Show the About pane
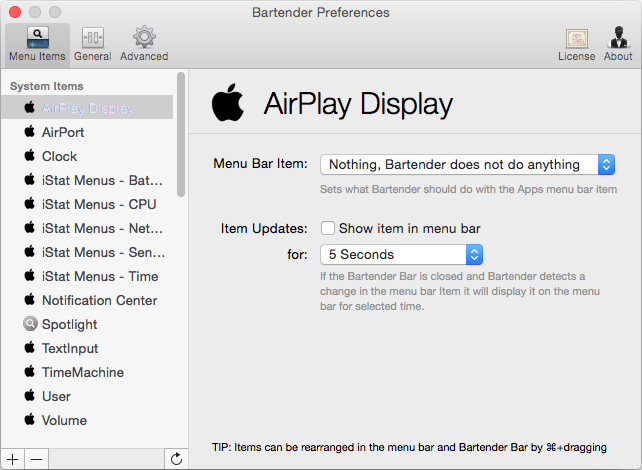 (618, 45)
